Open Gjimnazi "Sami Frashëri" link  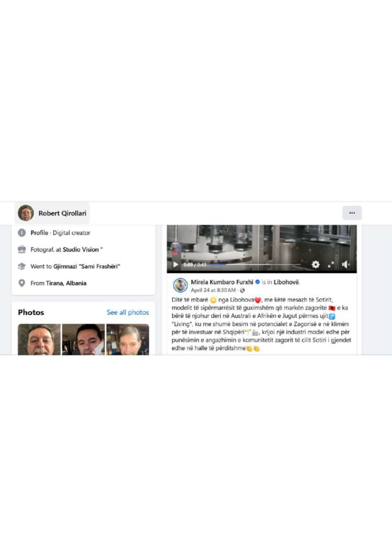pos(87,266)
